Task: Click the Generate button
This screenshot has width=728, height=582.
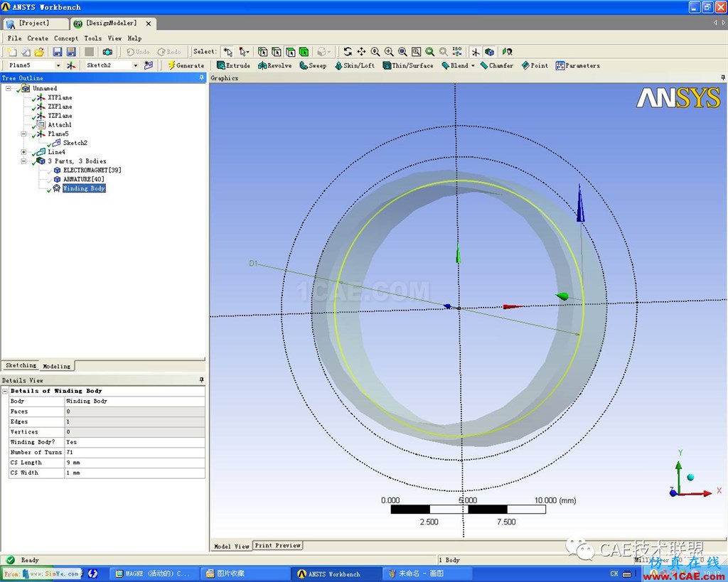Action: tap(186, 65)
